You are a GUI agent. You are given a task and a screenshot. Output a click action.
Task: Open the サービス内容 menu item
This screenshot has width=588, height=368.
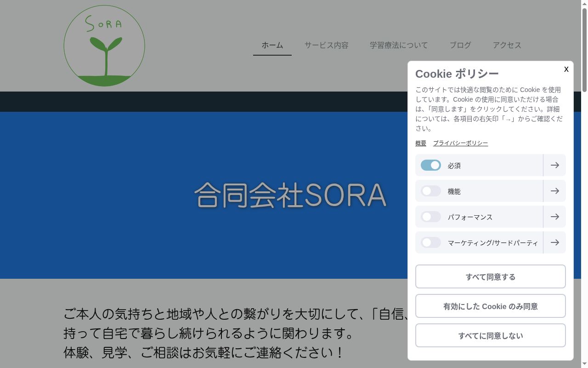[326, 45]
